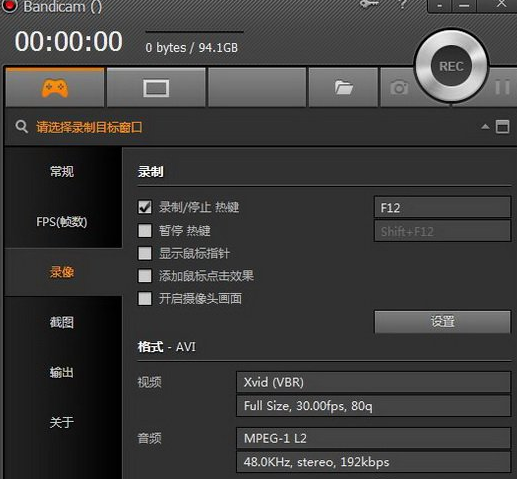Click the 0 bytes / 94.1GB storage text

click(192, 48)
